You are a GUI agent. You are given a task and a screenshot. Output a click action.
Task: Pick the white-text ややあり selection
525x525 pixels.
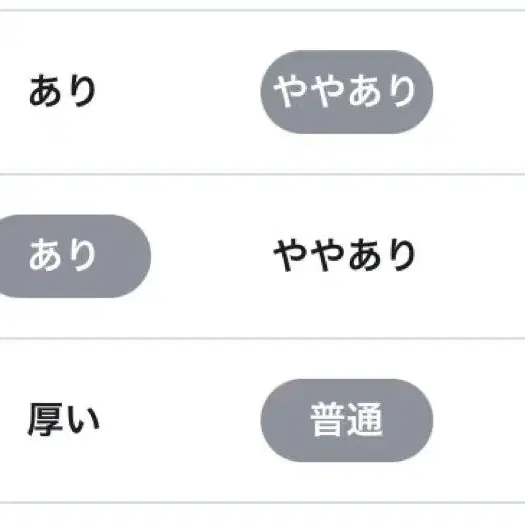coord(347,92)
